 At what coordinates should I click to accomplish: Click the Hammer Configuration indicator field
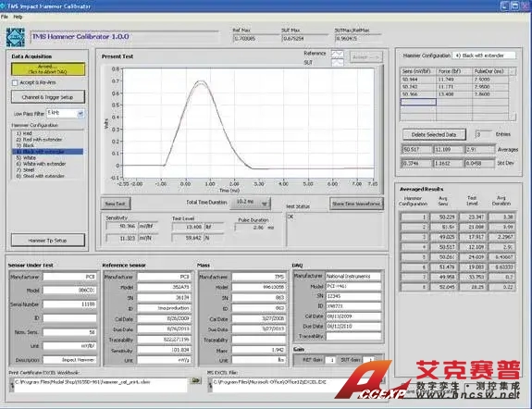tap(484, 56)
